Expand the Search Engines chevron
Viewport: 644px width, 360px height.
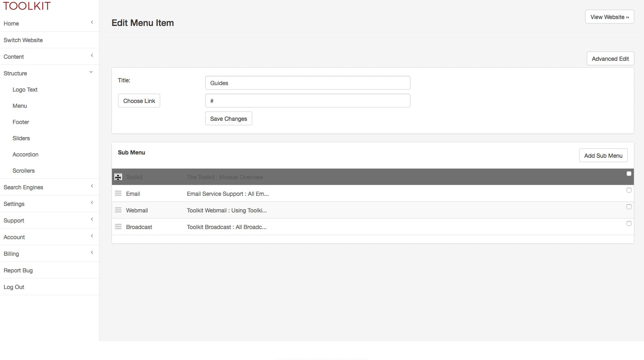tap(92, 186)
